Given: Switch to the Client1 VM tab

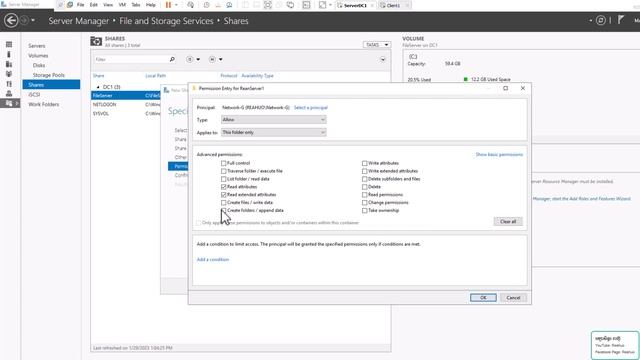Looking at the screenshot, I should pos(393,5).
